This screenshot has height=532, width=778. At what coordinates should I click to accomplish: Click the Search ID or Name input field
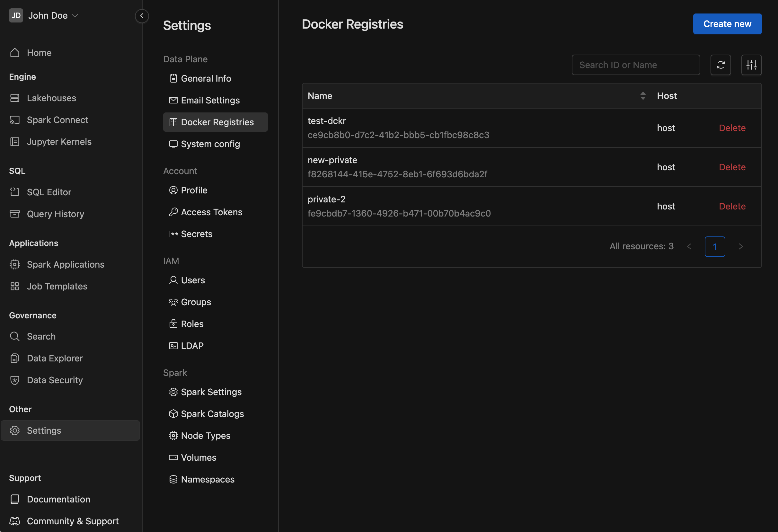point(636,65)
